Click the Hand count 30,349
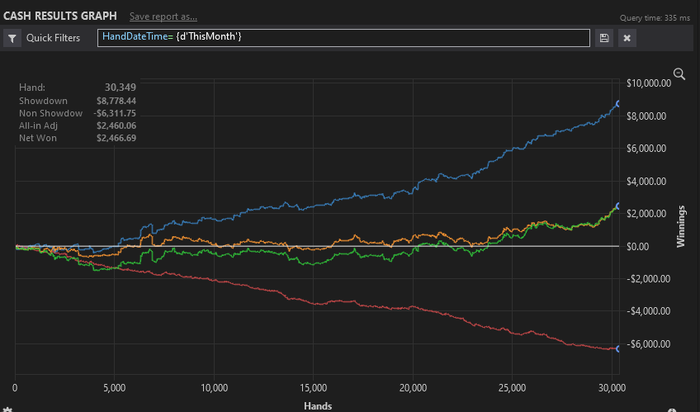 (x=120, y=87)
